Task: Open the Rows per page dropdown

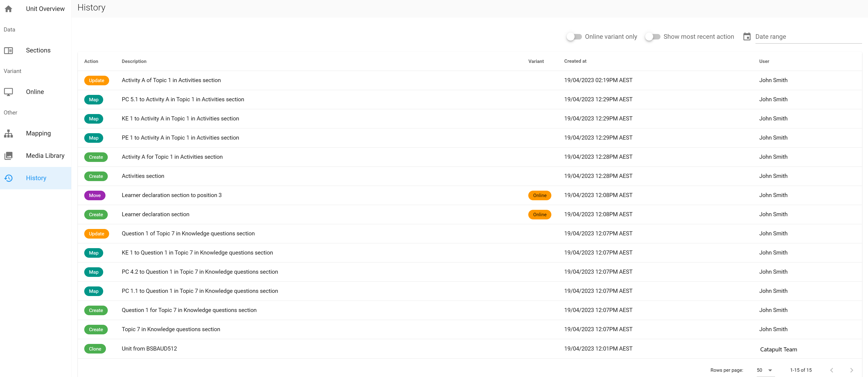Action: click(x=764, y=370)
